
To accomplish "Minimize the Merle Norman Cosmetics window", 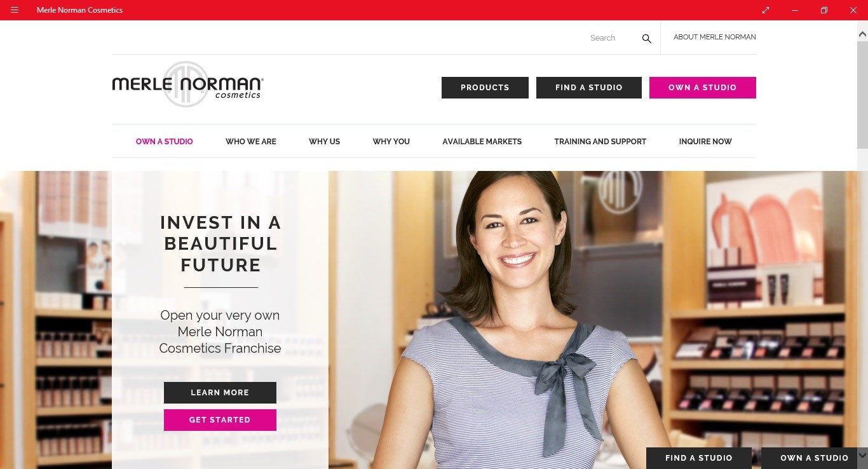I will click(x=795, y=10).
